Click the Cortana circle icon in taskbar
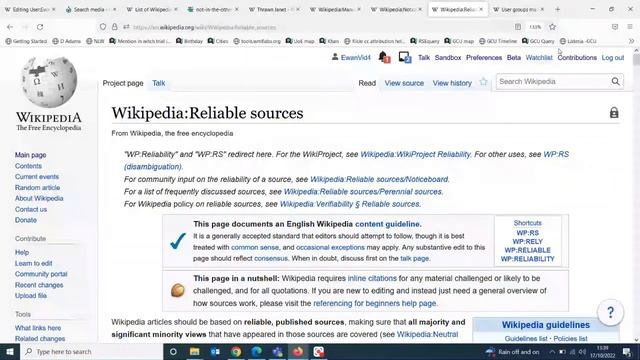This screenshot has height=360, width=640. click(x=173, y=351)
